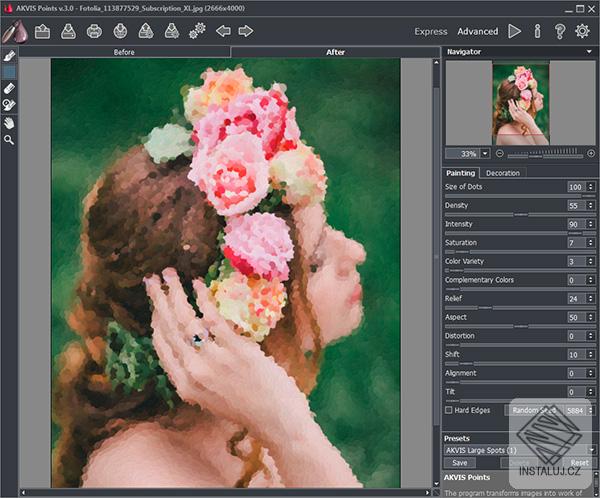Click the Redo right arrow
The image size is (600, 498).
coord(246,31)
